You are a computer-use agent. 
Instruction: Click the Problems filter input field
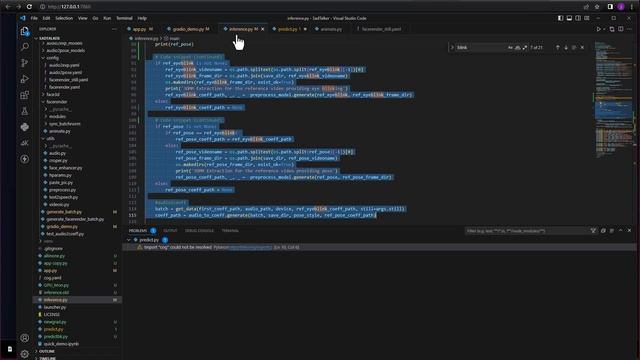[526, 231]
